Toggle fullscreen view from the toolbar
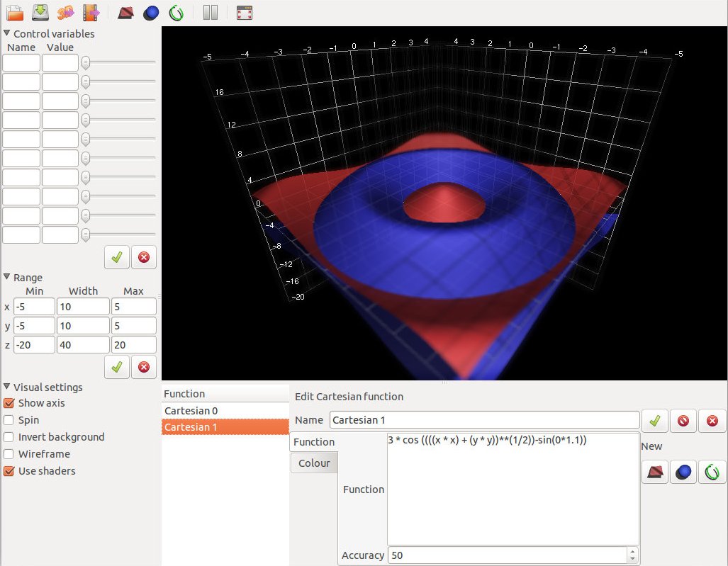 pyautogui.click(x=245, y=13)
